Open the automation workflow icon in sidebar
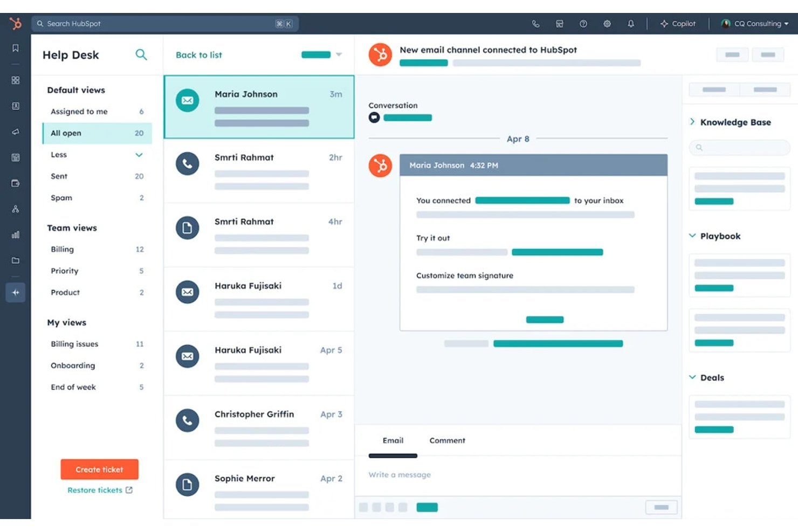 pyautogui.click(x=16, y=209)
